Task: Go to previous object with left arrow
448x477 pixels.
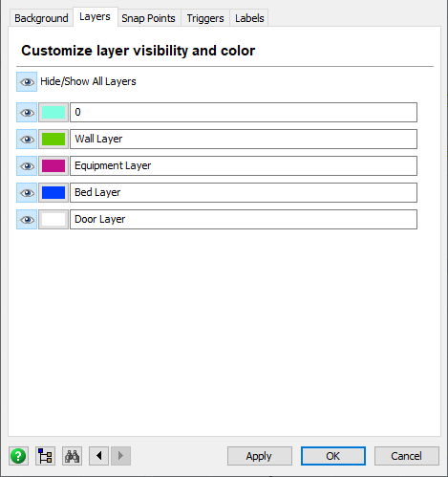Action: coord(98,456)
